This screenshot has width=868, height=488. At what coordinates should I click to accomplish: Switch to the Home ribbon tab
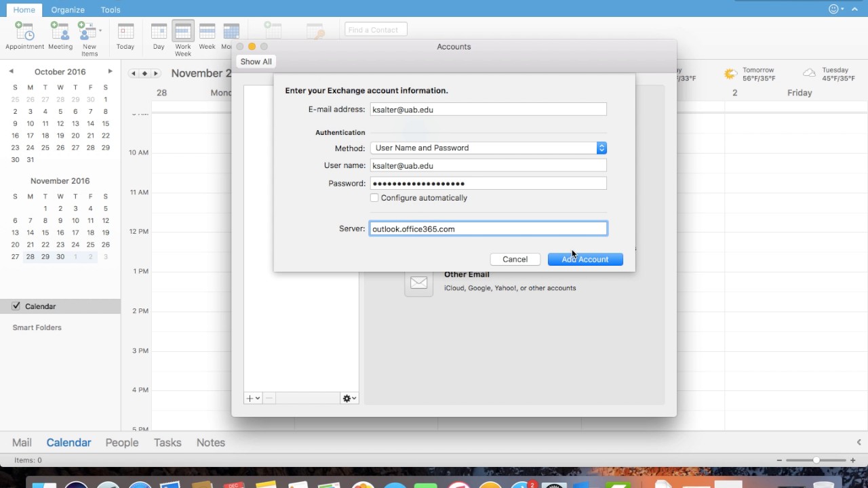(x=24, y=10)
